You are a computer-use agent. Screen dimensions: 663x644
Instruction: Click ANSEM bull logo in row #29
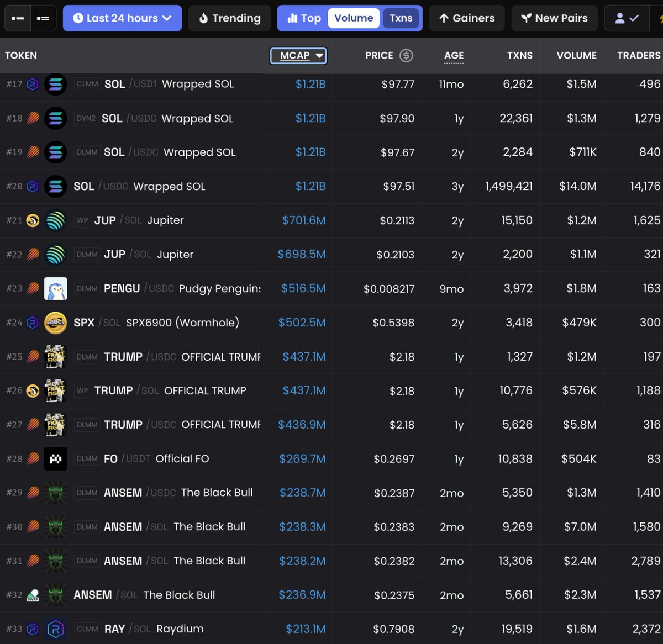click(x=55, y=493)
